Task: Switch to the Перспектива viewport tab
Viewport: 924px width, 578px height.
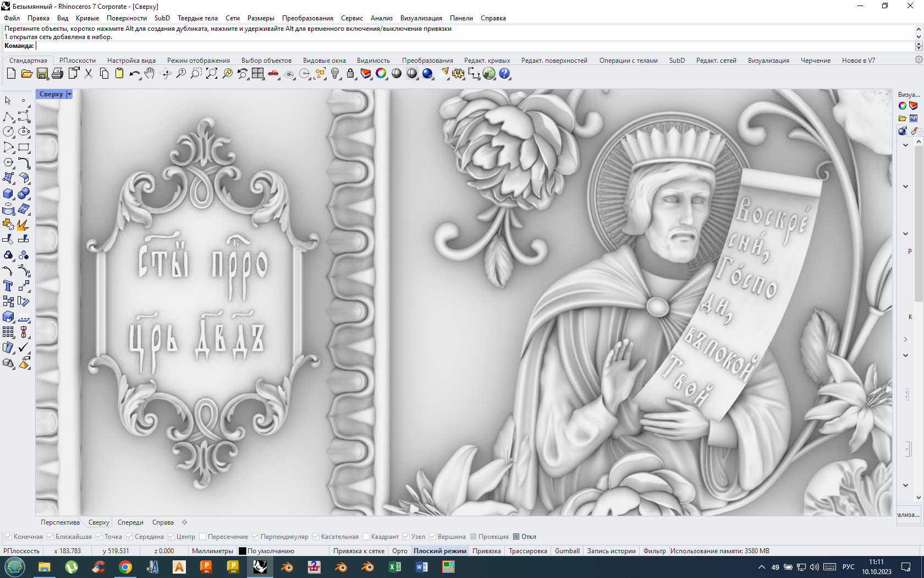Action: pyautogui.click(x=60, y=522)
